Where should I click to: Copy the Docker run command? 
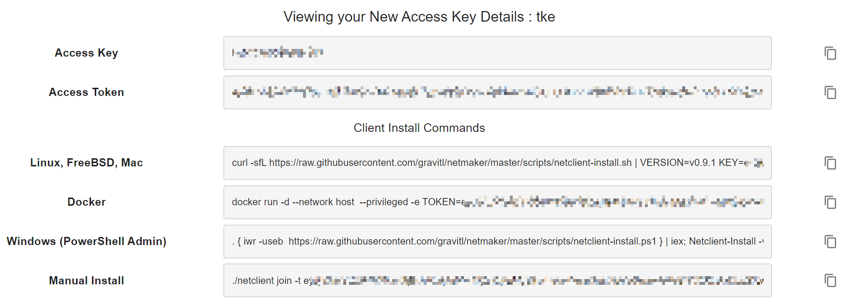pyautogui.click(x=830, y=202)
